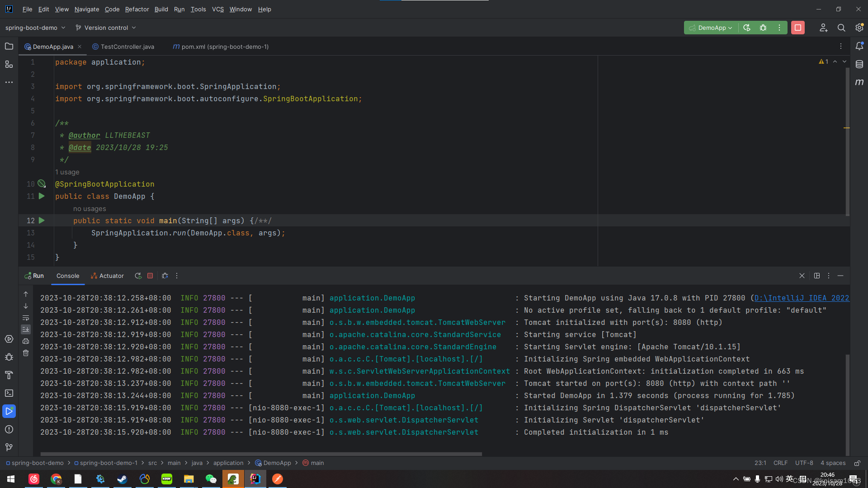Click the run gutter icon on line 11
868x488 pixels.
click(x=42, y=196)
